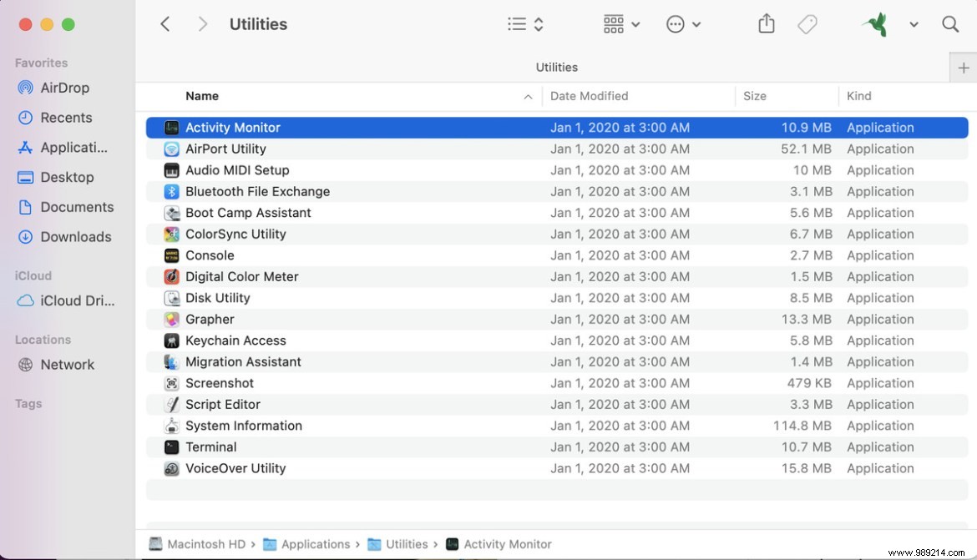Click the Disk Utility app icon
The height and width of the screenshot is (560, 977).
point(172,298)
